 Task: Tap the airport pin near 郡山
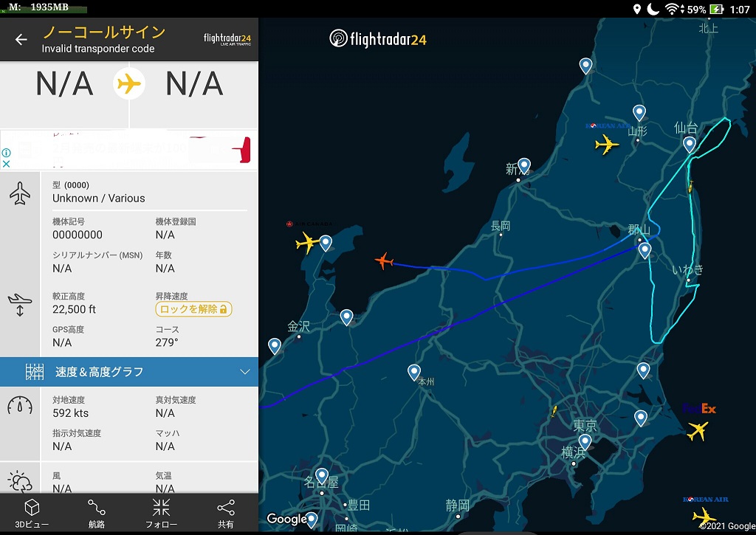645,251
